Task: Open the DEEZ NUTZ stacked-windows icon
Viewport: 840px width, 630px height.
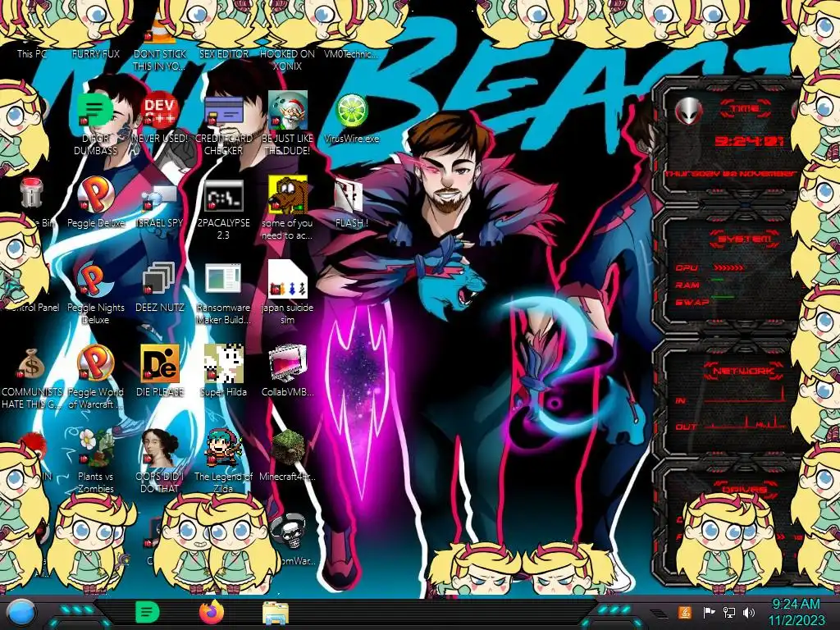Action: [160, 279]
